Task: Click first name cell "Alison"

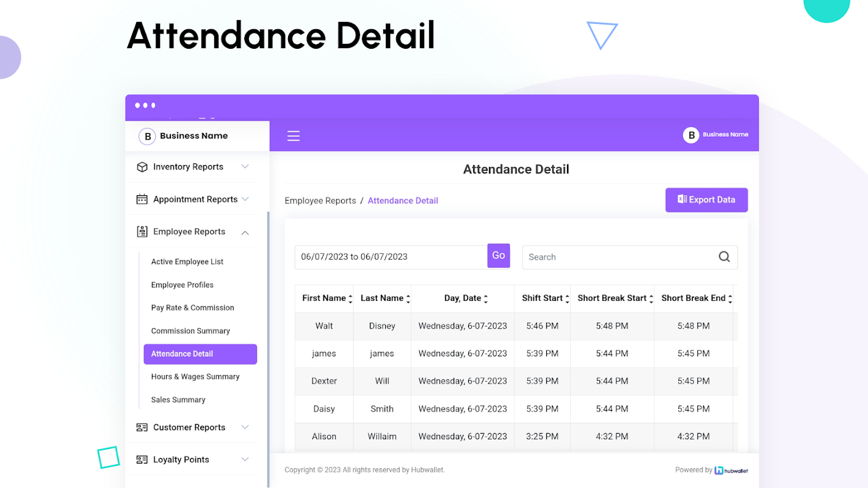Action: pyautogui.click(x=324, y=437)
